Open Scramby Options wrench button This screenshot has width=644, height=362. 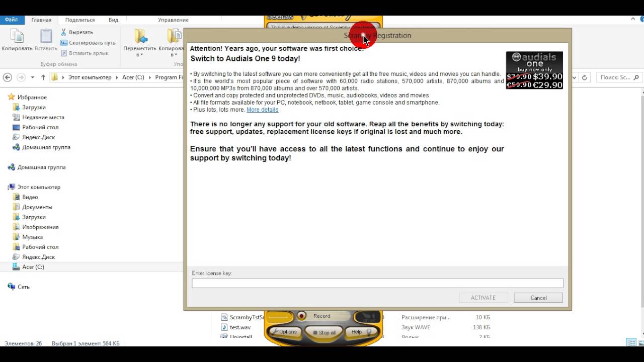tap(284, 332)
